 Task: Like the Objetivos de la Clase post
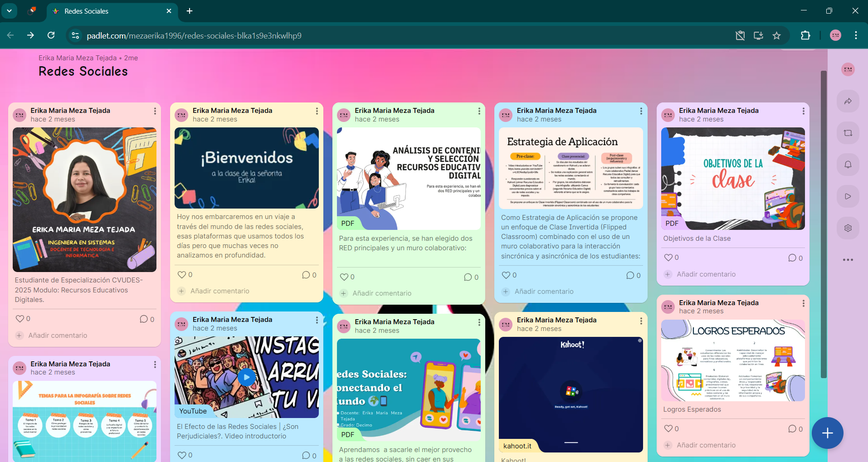pos(668,258)
